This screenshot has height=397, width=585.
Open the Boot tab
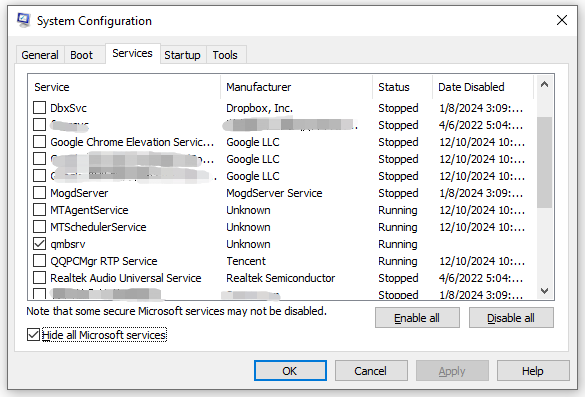81,55
